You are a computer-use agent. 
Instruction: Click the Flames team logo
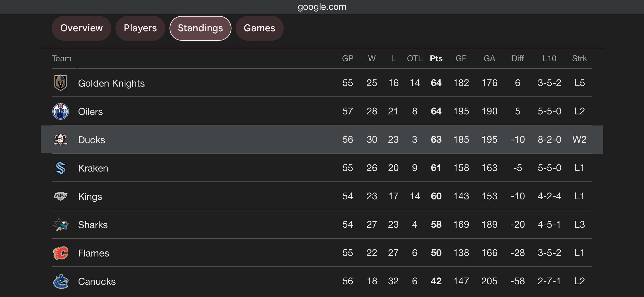tap(61, 253)
